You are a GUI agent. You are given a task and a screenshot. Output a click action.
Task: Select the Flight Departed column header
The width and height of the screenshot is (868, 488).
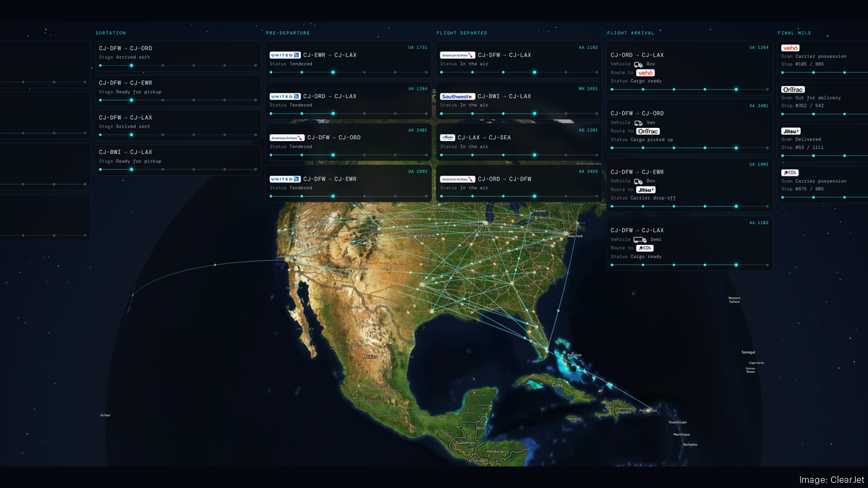pos(461,33)
